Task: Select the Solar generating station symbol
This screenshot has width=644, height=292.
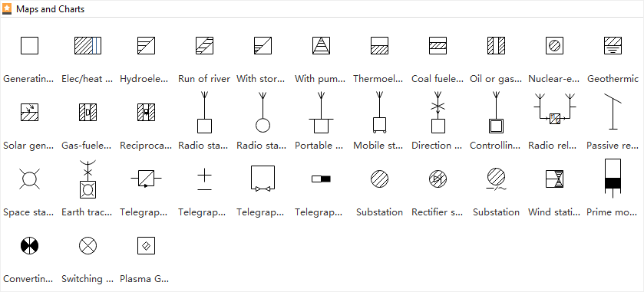Action: coord(30,113)
